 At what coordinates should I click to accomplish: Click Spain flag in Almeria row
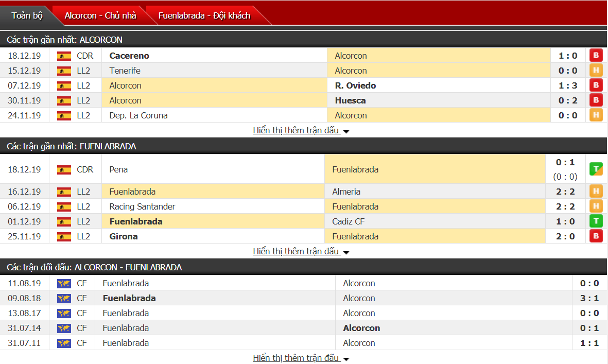pos(64,192)
